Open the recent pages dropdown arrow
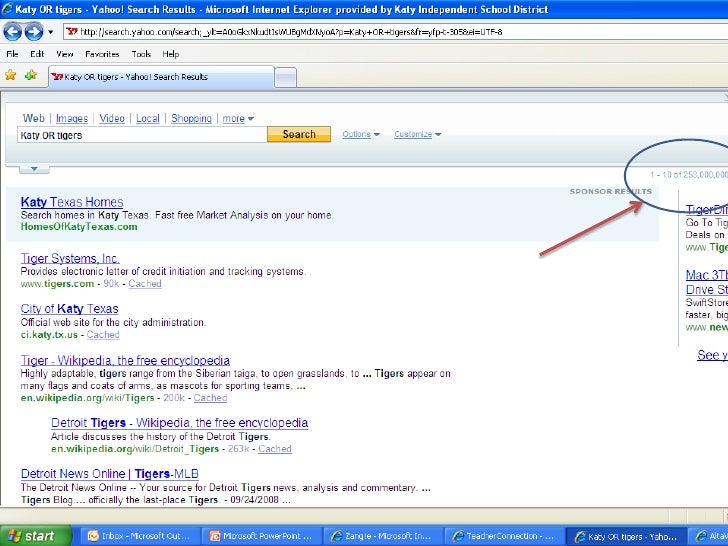The image size is (728, 546). tap(50, 32)
